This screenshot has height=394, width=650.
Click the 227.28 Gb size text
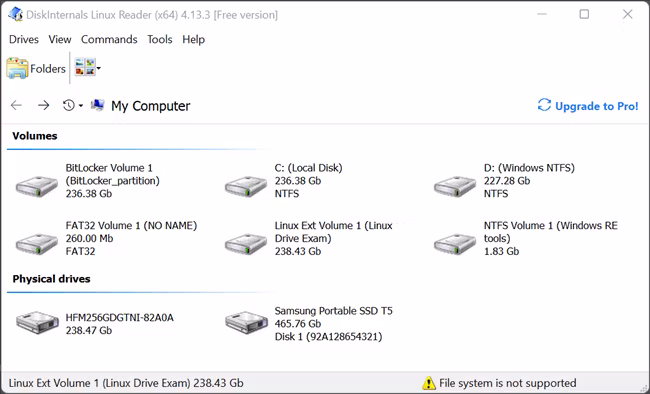click(507, 181)
